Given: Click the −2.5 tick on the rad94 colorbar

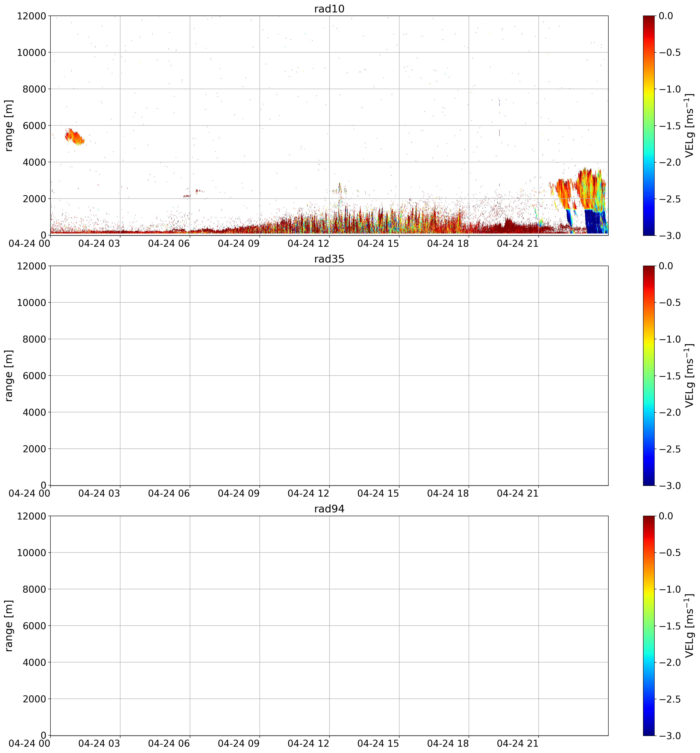Looking at the screenshot, I should [670, 699].
